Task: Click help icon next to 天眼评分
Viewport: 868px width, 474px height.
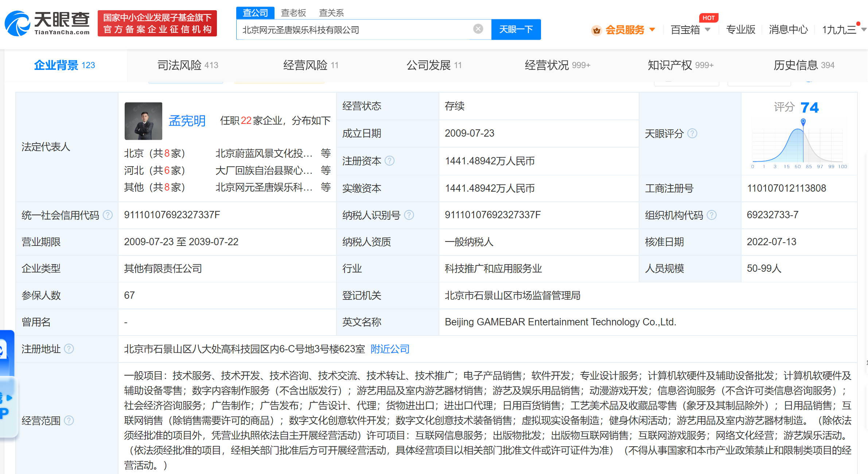Action: (692, 134)
